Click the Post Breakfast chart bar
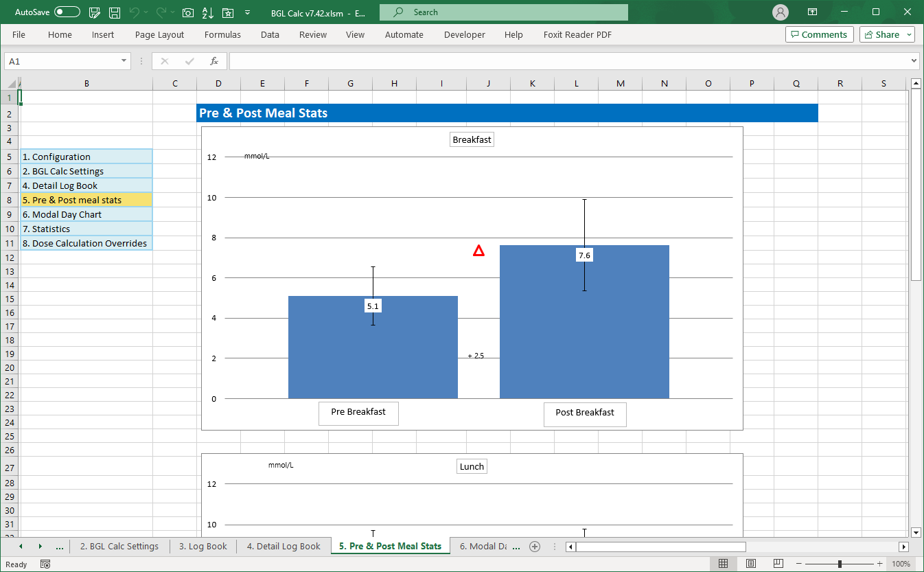 [x=584, y=321]
